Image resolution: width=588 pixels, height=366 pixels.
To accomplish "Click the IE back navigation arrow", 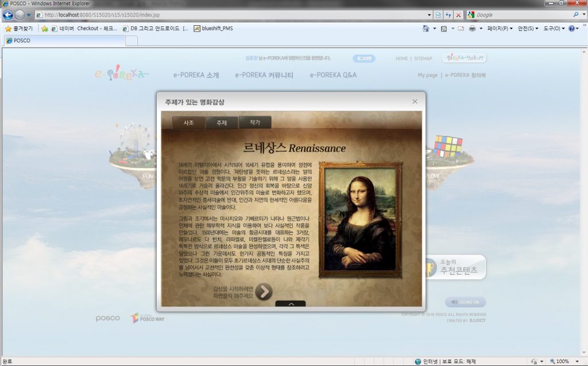I will 8,15.
